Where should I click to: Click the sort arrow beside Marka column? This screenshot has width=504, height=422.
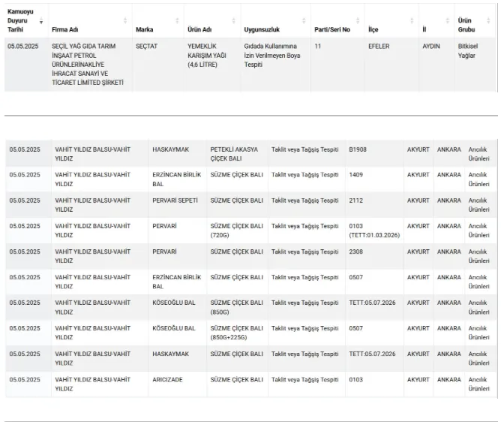[x=177, y=21]
